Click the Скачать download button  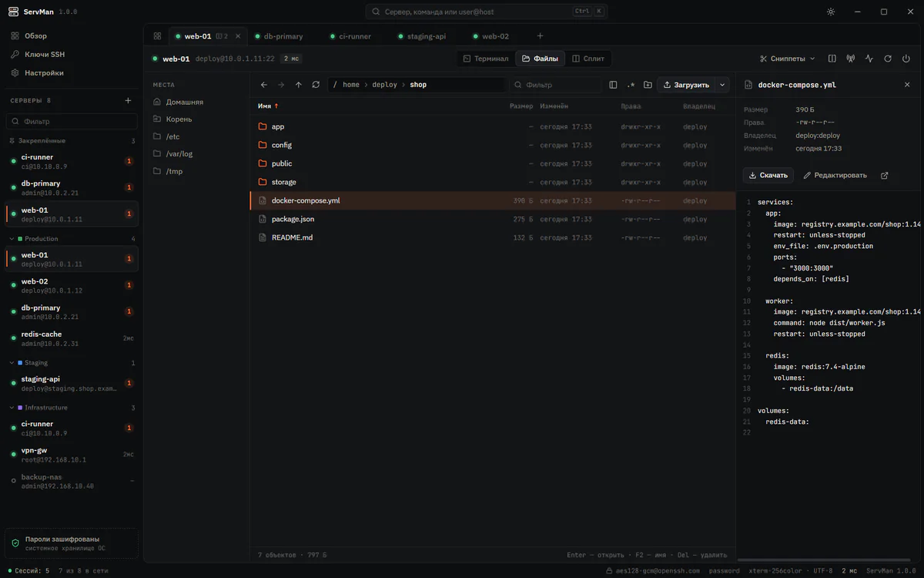(768, 176)
